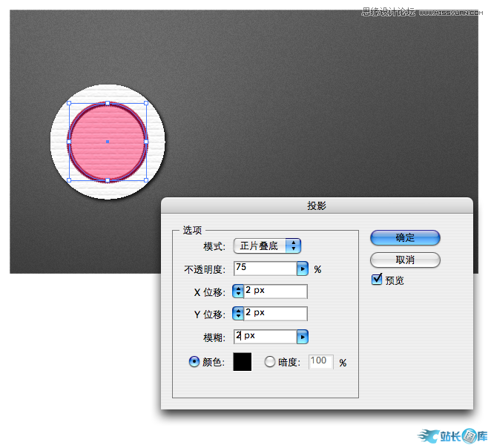Open the 模式 blend mode dropdown
Image resolution: width=491 pixels, height=448 pixels.
pos(267,246)
